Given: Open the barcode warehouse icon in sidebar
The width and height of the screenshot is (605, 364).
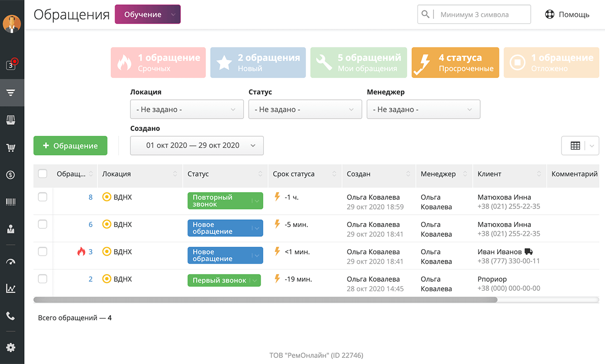Looking at the screenshot, I should click(x=11, y=202).
